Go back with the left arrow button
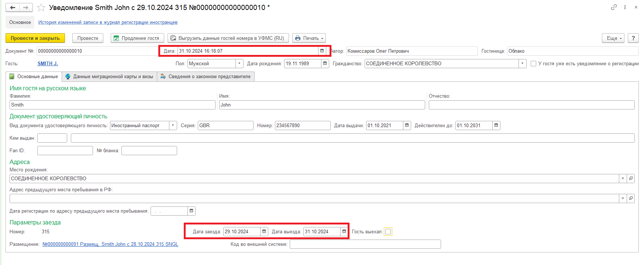 click(x=13, y=7)
